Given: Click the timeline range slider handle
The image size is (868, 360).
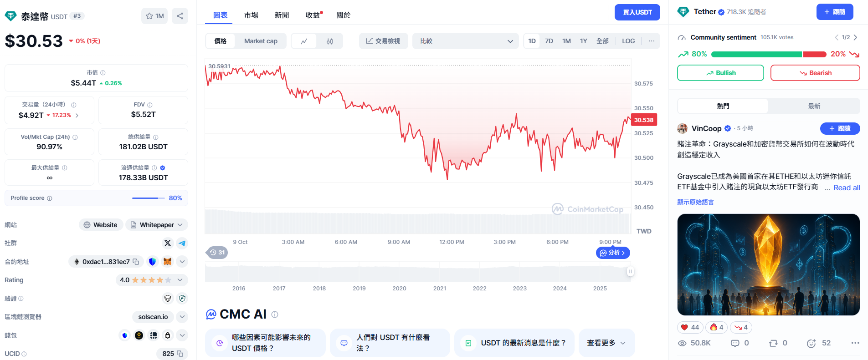Looking at the screenshot, I should [630, 272].
